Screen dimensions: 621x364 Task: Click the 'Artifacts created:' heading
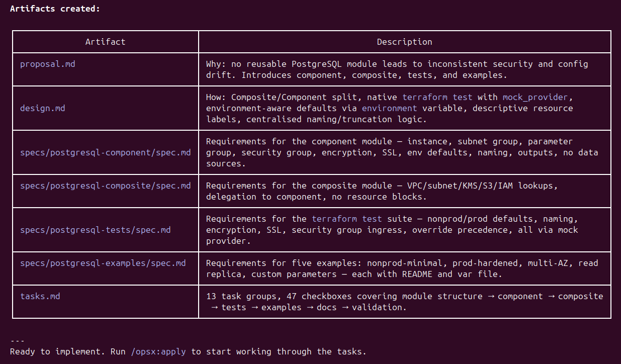(x=55, y=9)
